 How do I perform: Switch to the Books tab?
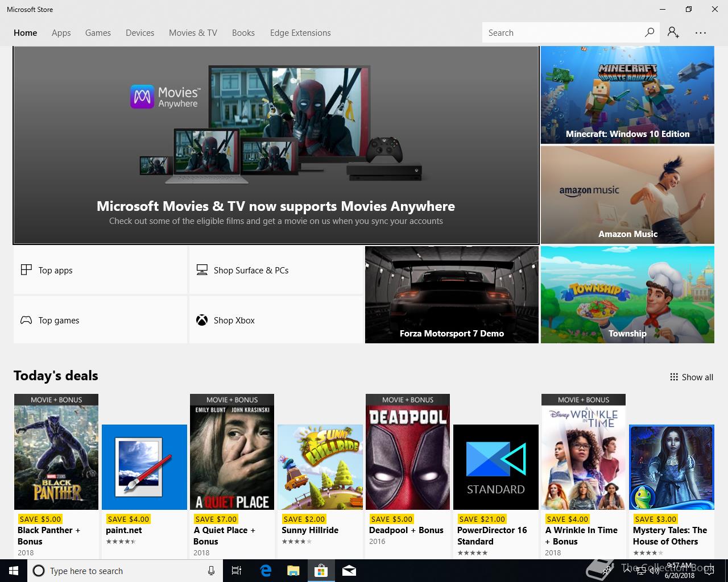(x=243, y=32)
